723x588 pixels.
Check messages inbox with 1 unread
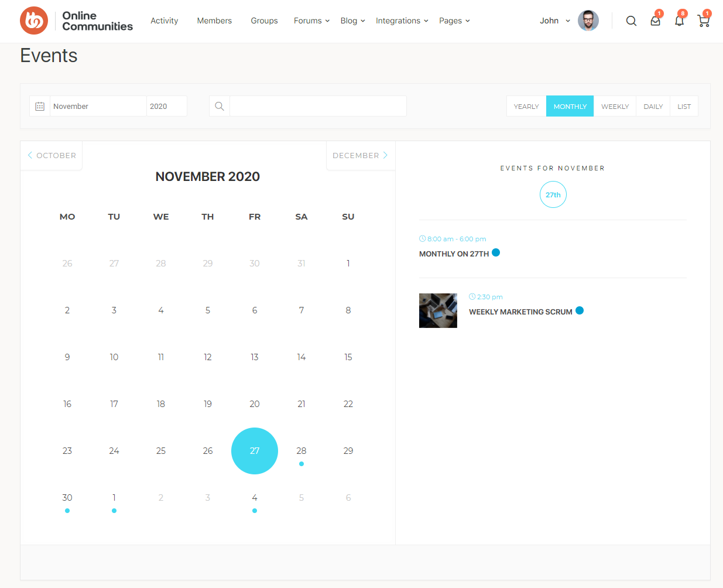[655, 20]
